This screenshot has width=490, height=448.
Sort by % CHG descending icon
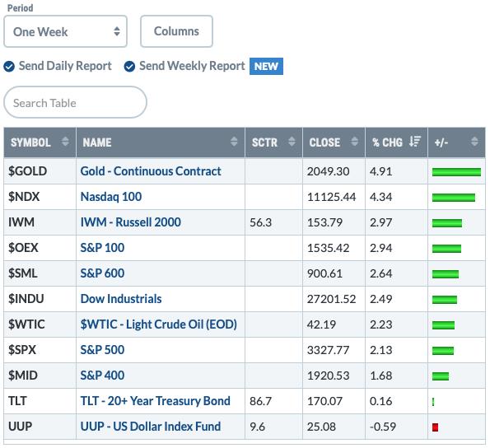tap(415, 142)
